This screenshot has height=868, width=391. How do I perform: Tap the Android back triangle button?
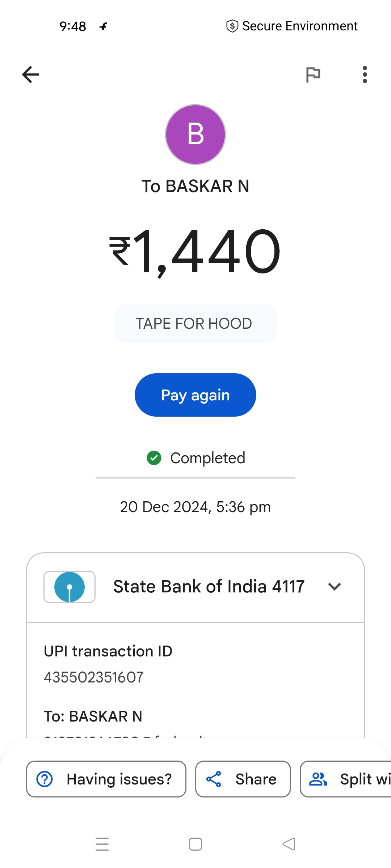tap(289, 844)
